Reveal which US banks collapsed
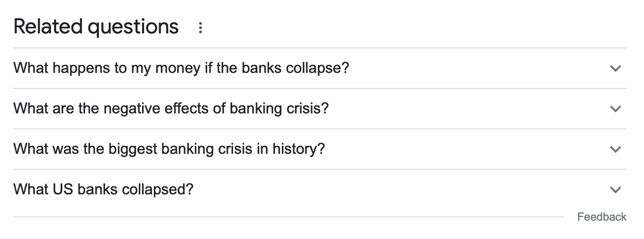This screenshot has height=239, width=644. click(103, 189)
